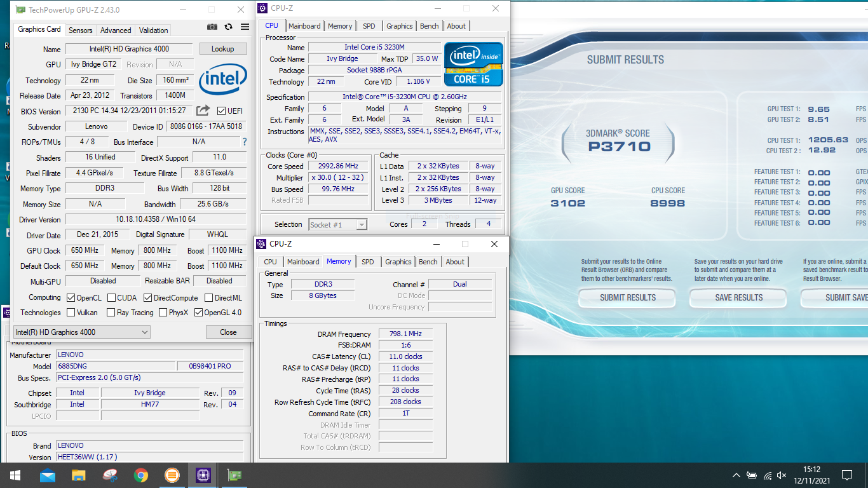The height and width of the screenshot is (488, 868).
Task: Open Mainboard tab in top CPU-Z window
Action: [304, 26]
